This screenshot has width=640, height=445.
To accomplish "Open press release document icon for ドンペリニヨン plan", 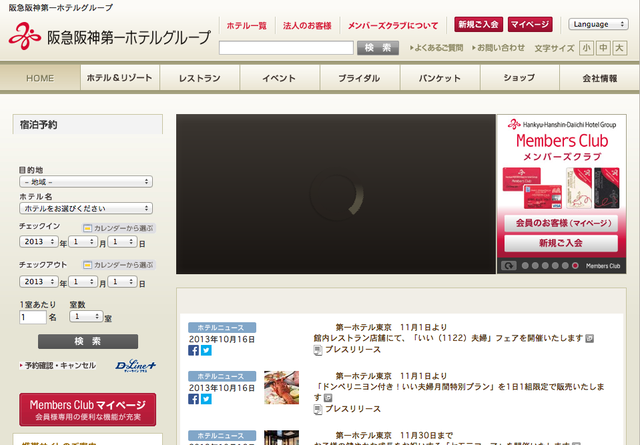I will point(318,409).
